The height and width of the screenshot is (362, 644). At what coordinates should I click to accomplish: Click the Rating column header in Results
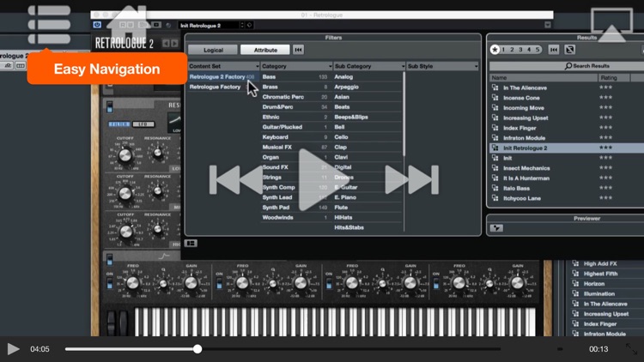click(614, 77)
